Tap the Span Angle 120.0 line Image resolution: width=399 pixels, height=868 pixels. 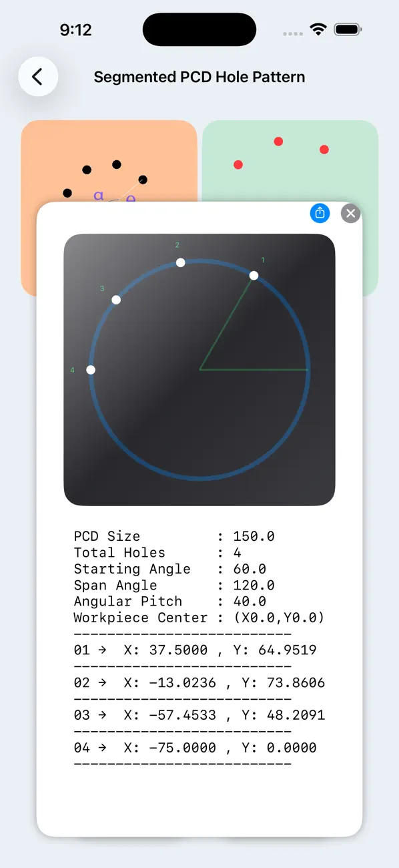pyautogui.click(x=174, y=586)
